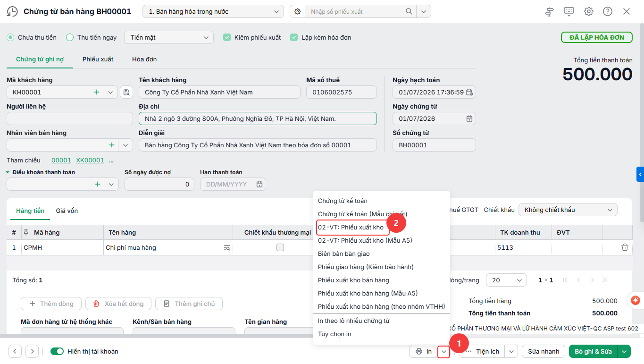Open the Bỏ ghi & Sửa dropdown arrow
This screenshot has width=644, height=364.
[x=625, y=351]
